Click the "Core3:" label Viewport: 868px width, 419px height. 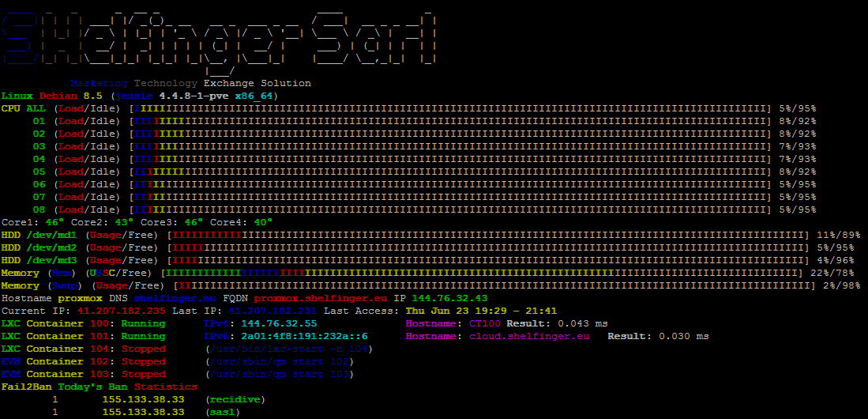point(160,222)
